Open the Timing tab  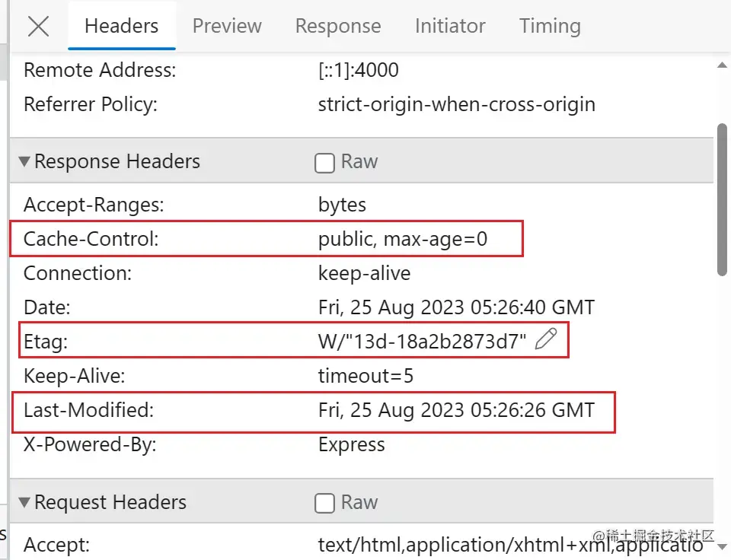coord(550,26)
